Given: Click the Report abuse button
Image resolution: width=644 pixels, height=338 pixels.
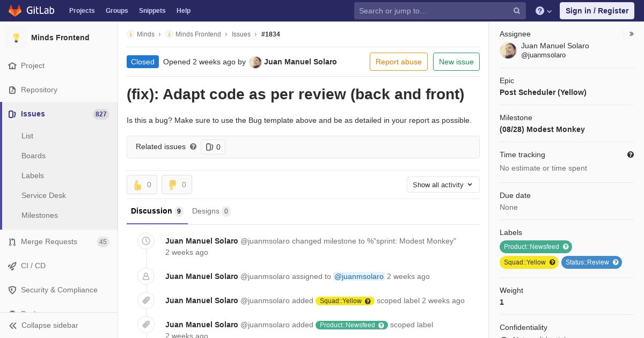Looking at the screenshot, I should tap(399, 62).
